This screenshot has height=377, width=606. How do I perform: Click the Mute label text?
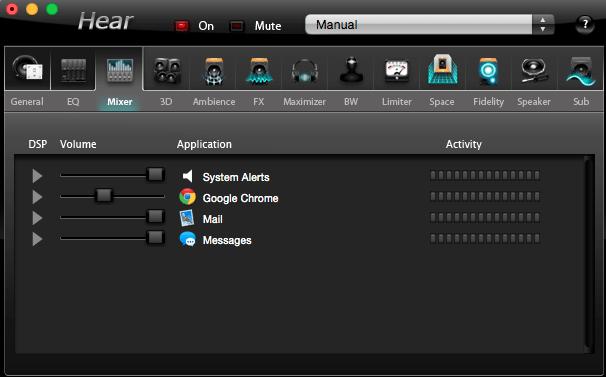click(268, 26)
